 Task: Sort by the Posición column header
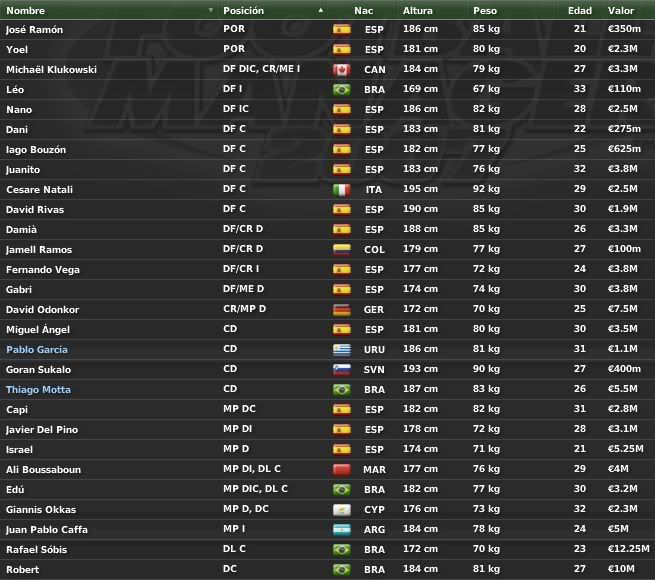(x=244, y=10)
